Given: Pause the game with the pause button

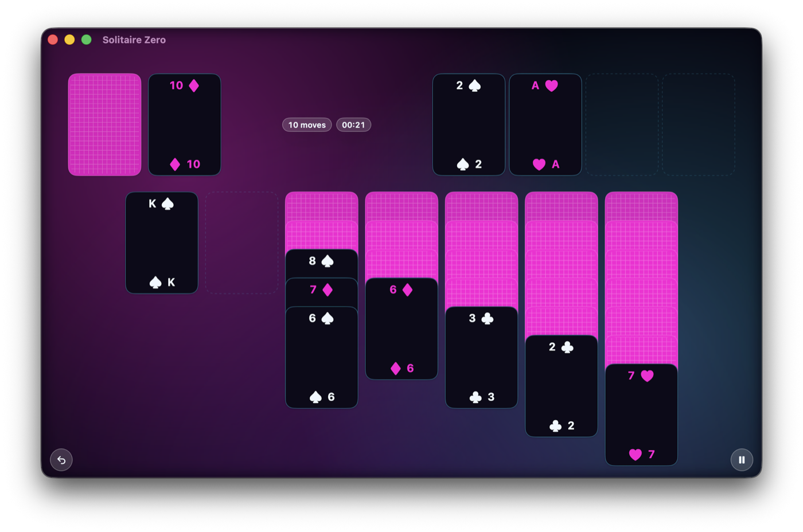Looking at the screenshot, I should click(x=742, y=460).
